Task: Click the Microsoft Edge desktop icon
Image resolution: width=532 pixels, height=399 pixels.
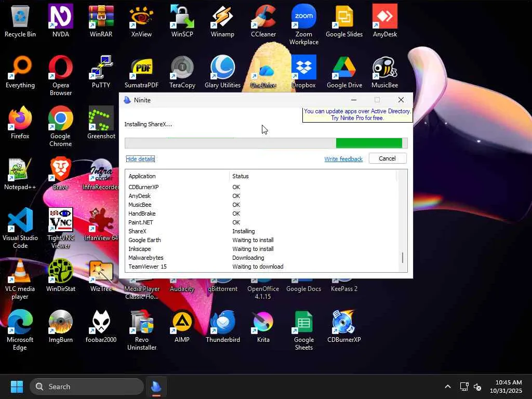Action: (20, 330)
